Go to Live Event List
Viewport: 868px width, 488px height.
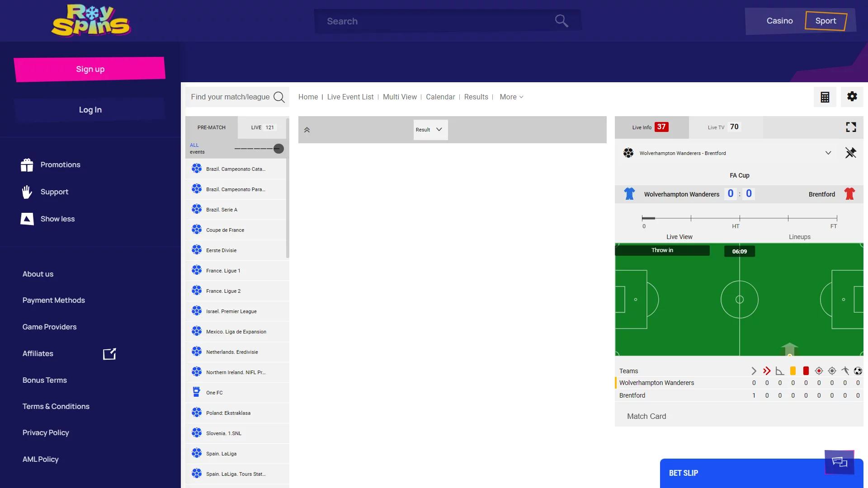350,97
